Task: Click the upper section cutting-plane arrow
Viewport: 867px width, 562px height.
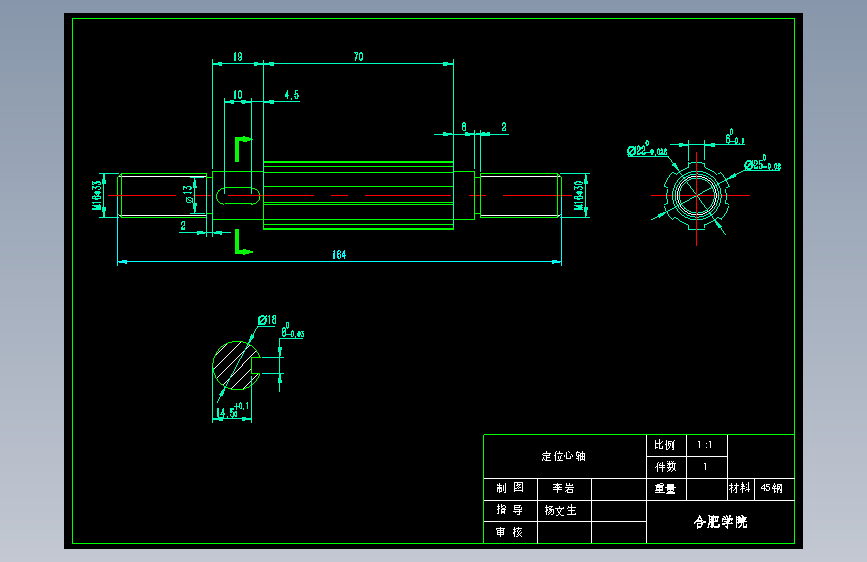Action: (243, 148)
